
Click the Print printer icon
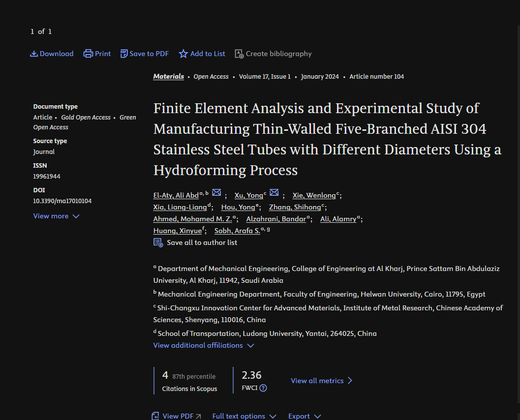88,54
